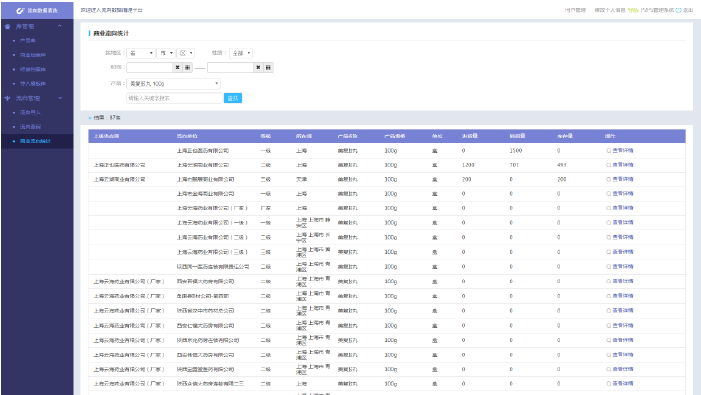The width and height of the screenshot is (701, 395).
Task: Click the 1200 purchase value cell
Action: pos(468,165)
